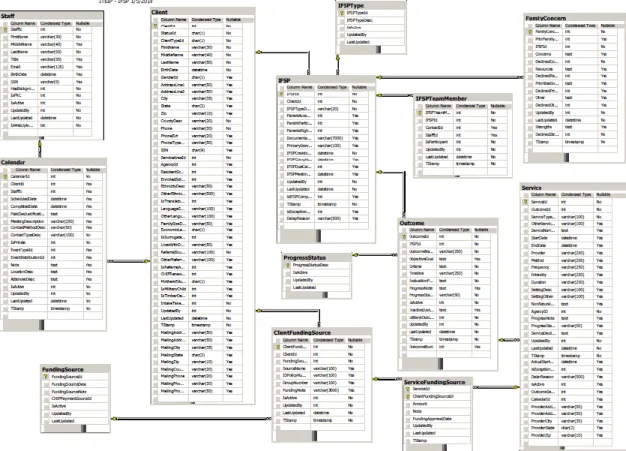Click the key icon beside IFSPId in the IFSP table

[281, 94]
